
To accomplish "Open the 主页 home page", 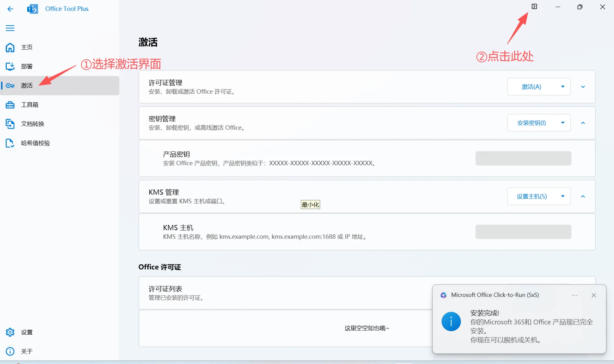I will 26,47.
